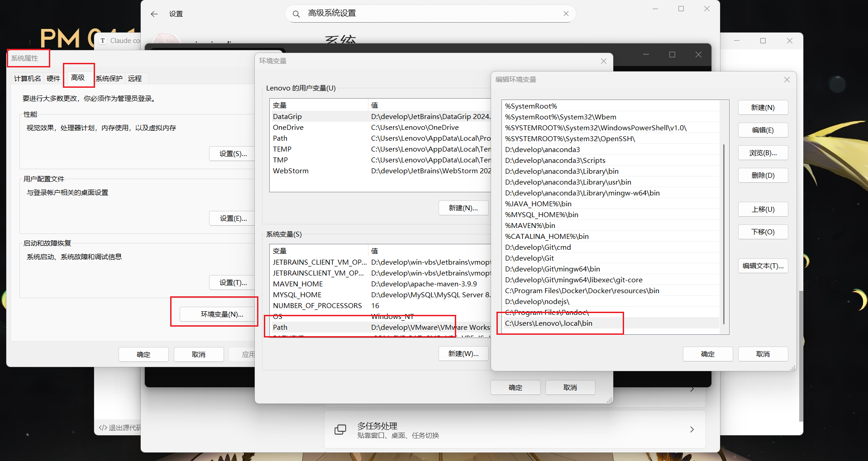868x461 pixels.
Task: Select the D:\develop\Git\cmd entry
Action: 610,247
